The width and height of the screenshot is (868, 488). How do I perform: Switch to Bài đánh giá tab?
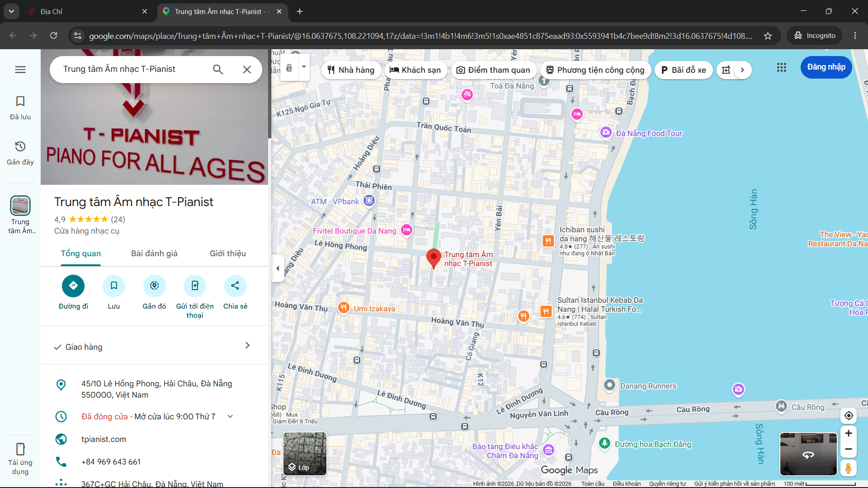[154, 253]
